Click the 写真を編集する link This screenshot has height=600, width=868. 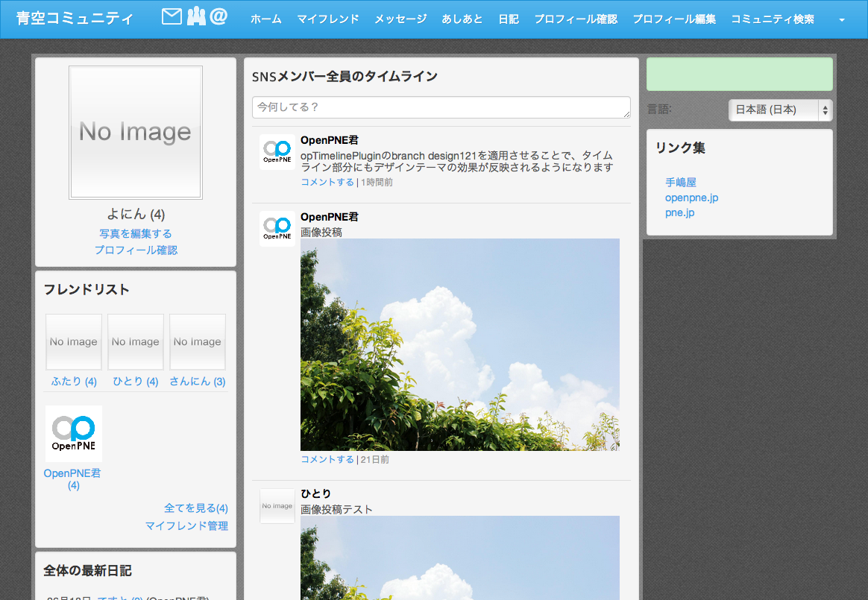136,234
